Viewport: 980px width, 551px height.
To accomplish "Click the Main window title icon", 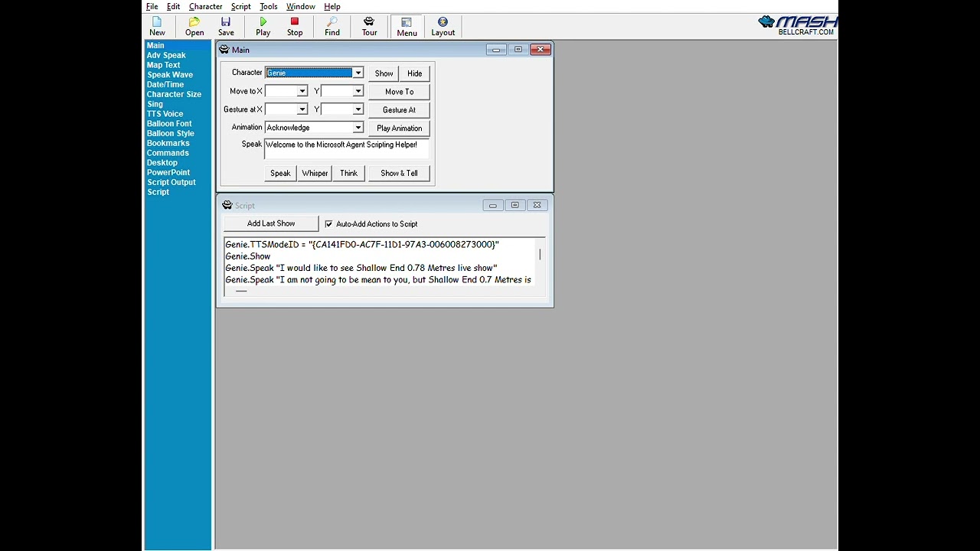I will (224, 50).
